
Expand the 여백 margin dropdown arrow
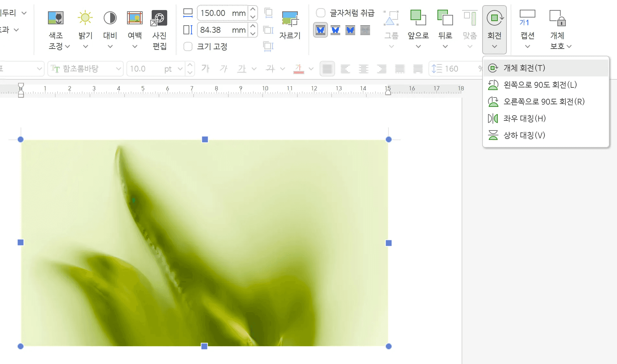(135, 47)
